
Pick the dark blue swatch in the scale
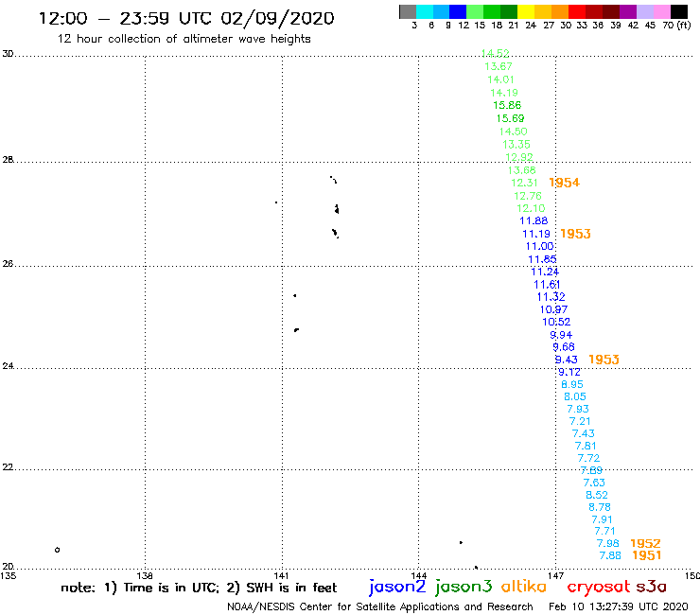(x=458, y=11)
